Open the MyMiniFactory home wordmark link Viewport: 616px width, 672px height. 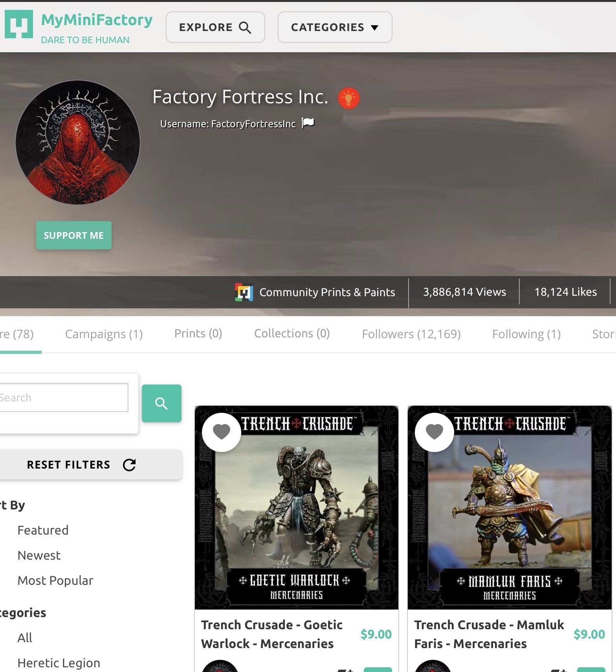coord(97,20)
